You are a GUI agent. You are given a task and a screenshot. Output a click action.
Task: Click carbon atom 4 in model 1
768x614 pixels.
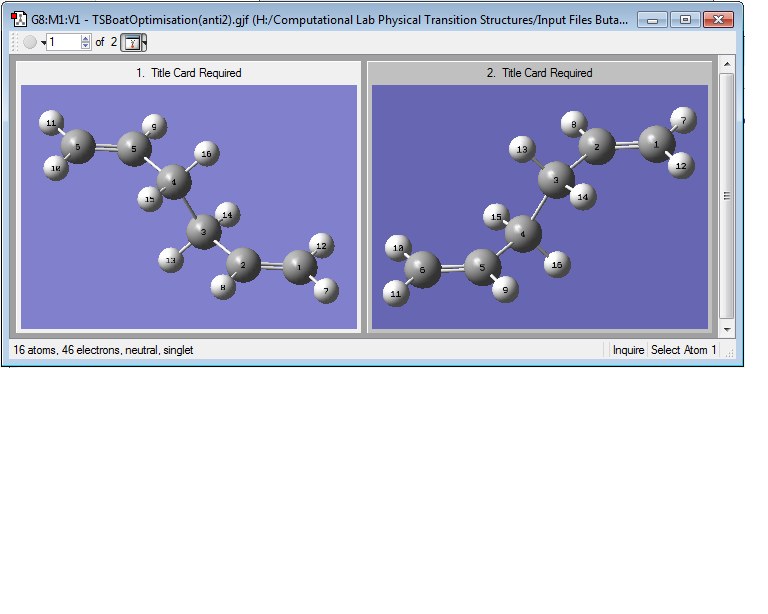[174, 182]
